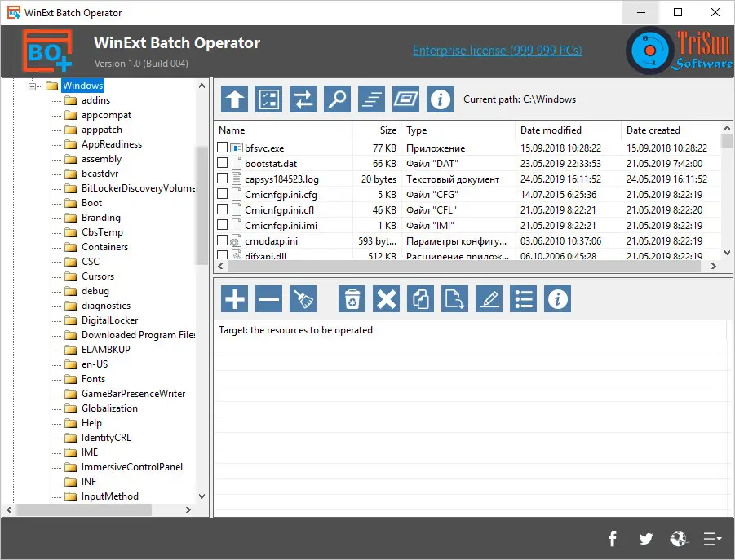
Task: Click the rename pencil icon
Action: point(489,298)
